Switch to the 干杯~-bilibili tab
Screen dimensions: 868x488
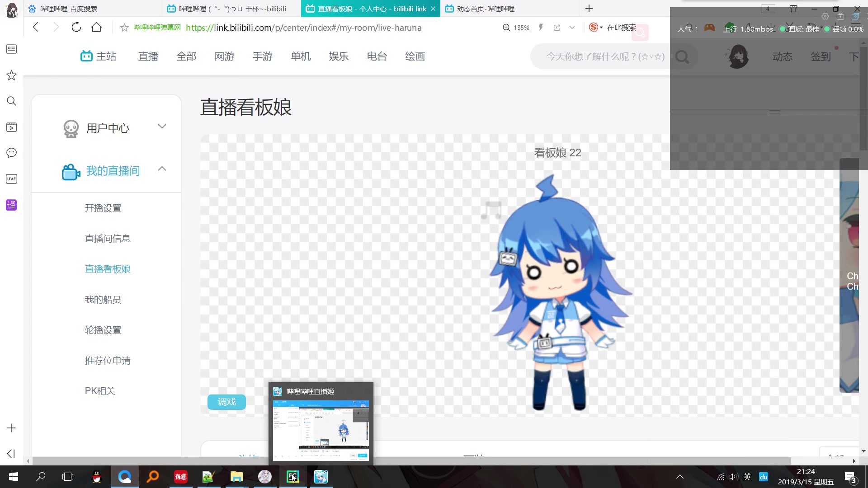click(231, 9)
